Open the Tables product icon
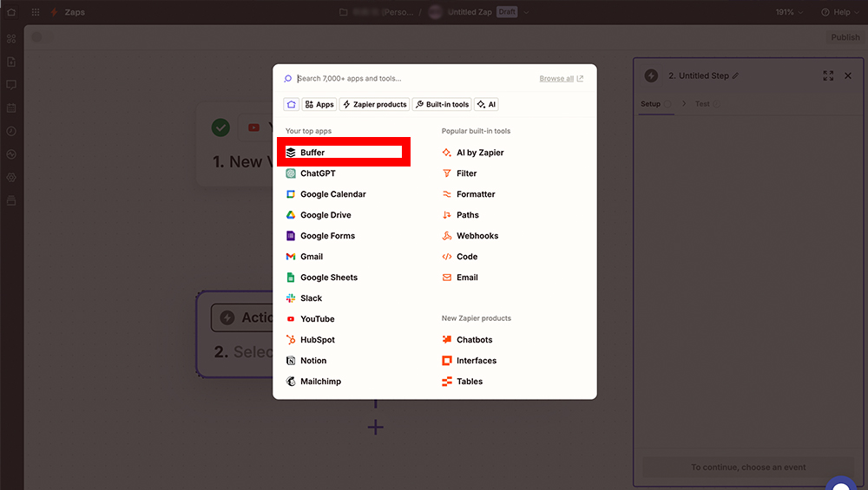The height and width of the screenshot is (490, 868). (x=447, y=382)
